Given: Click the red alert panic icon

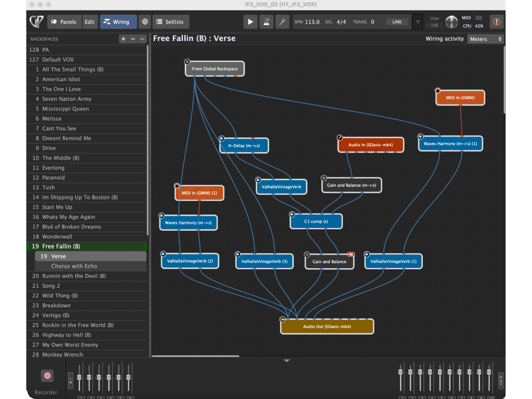Looking at the screenshot, I should pyautogui.click(x=496, y=22).
